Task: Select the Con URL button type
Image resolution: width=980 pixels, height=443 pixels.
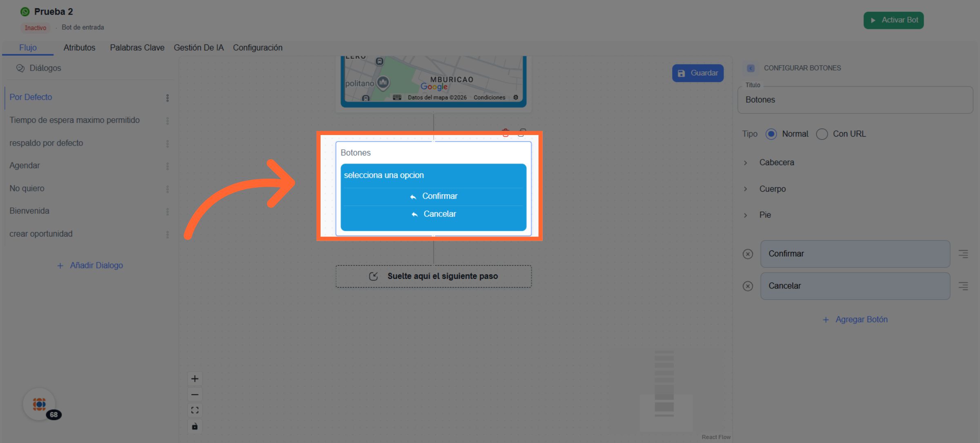Action: coord(822,134)
